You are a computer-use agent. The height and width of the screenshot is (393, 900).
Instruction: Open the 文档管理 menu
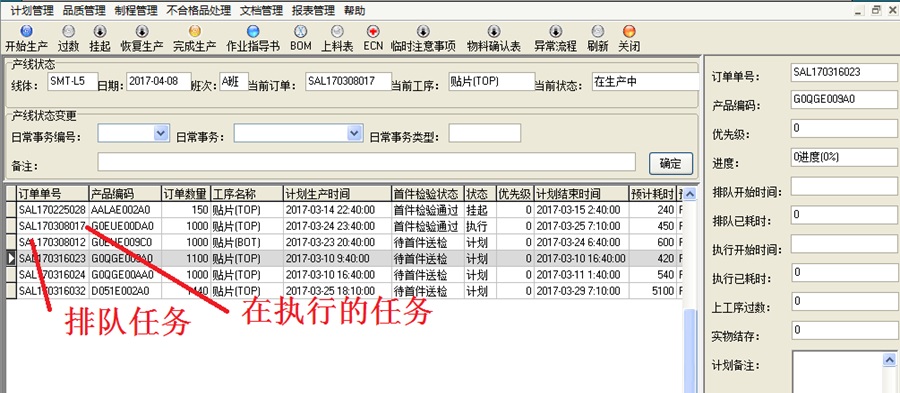pyautogui.click(x=261, y=10)
